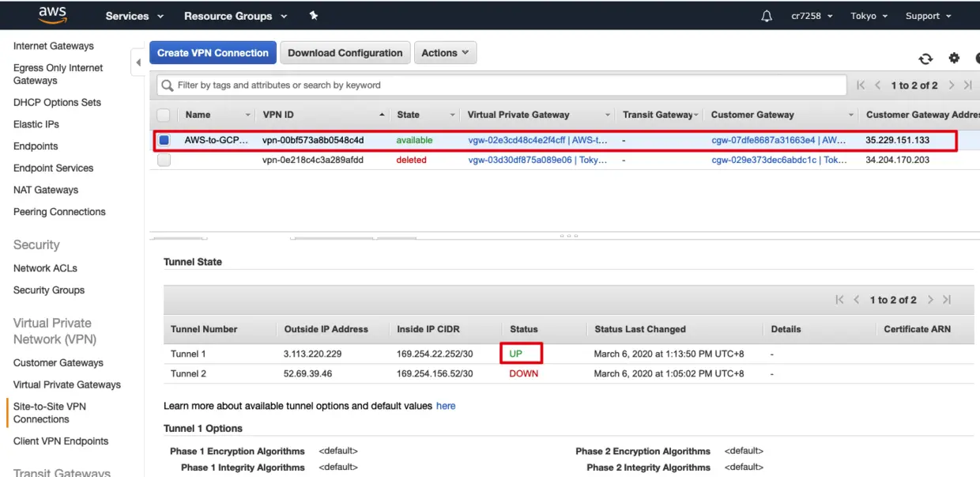980x477 pixels.
Task: Open Virtual Private Gateways in sidebar
Action: tap(67, 384)
